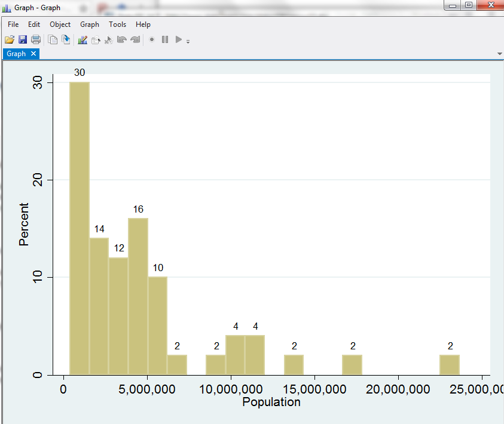Open the Help menu

[x=143, y=24]
